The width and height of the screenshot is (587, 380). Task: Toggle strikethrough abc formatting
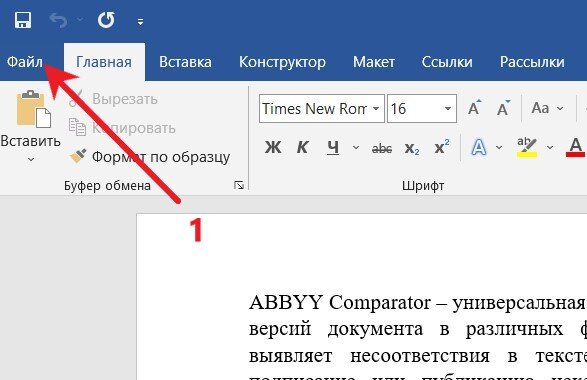click(x=382, y=148)
